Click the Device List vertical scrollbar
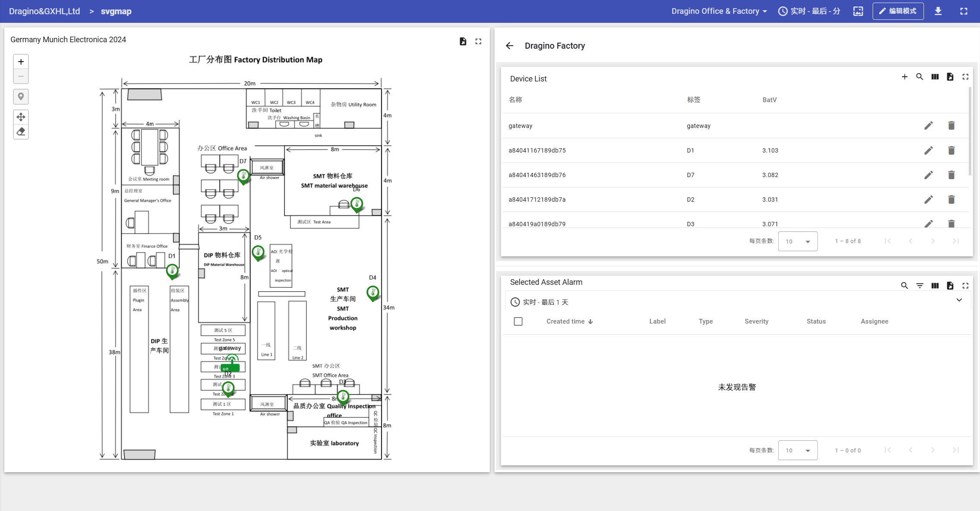Viewport: 980px width, 511px height. pos(970,131)
